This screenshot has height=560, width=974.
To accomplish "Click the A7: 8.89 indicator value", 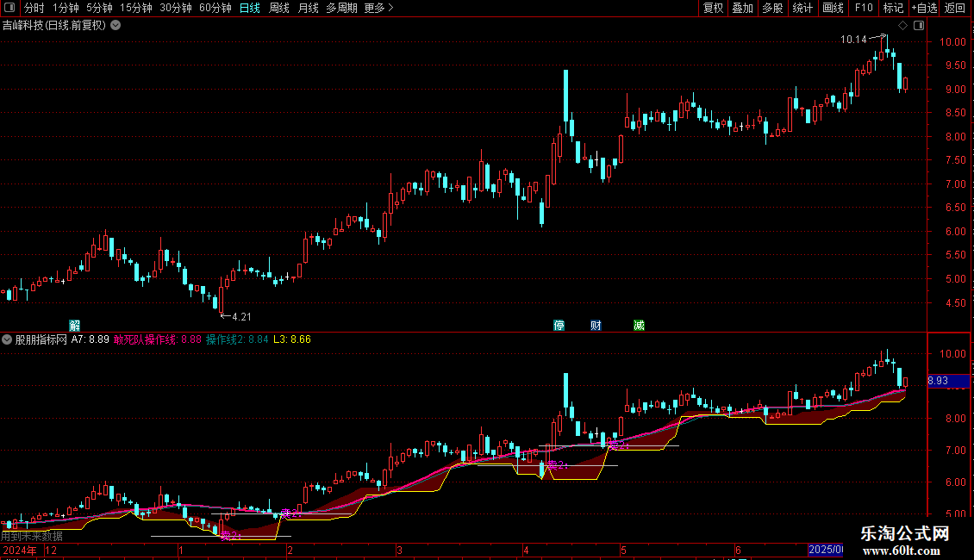I will (90, 339).
